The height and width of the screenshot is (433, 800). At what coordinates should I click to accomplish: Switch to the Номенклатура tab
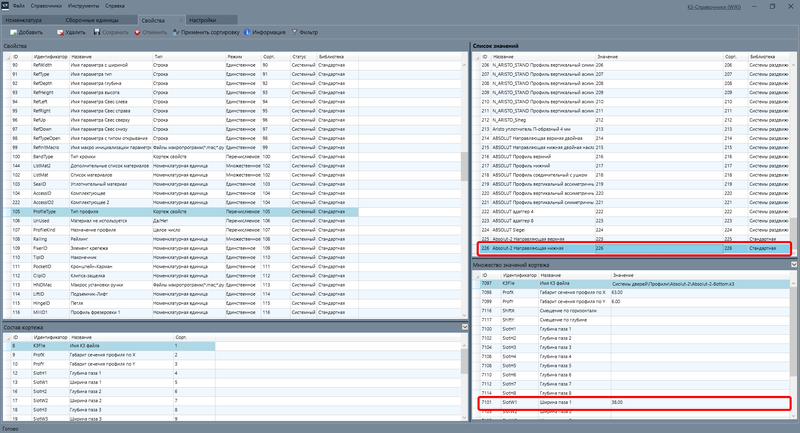tap(24, 20)
